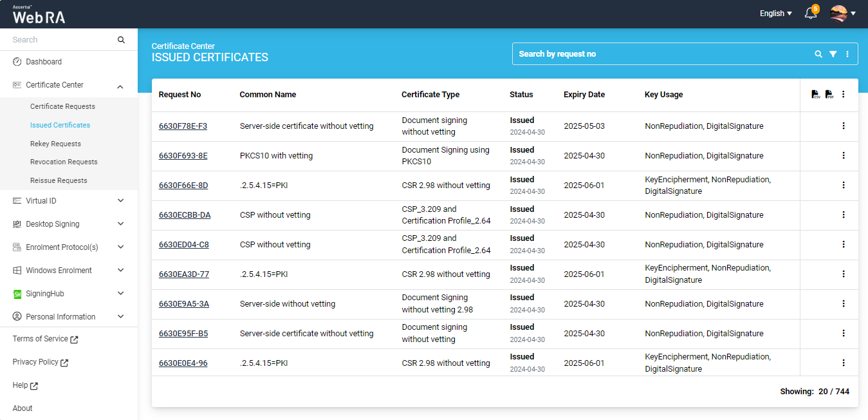Open the user profile avatar menu
Viewport: 868px width, 420px height.
[x=842, y=14]
